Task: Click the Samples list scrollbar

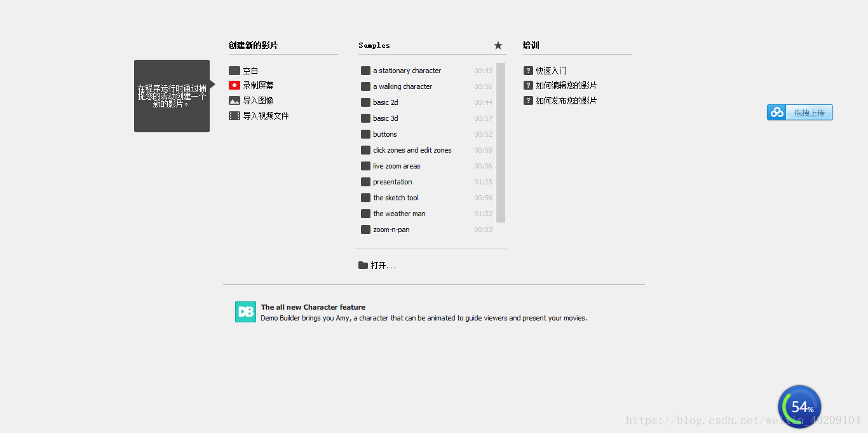Action: [x=501, y=142]
